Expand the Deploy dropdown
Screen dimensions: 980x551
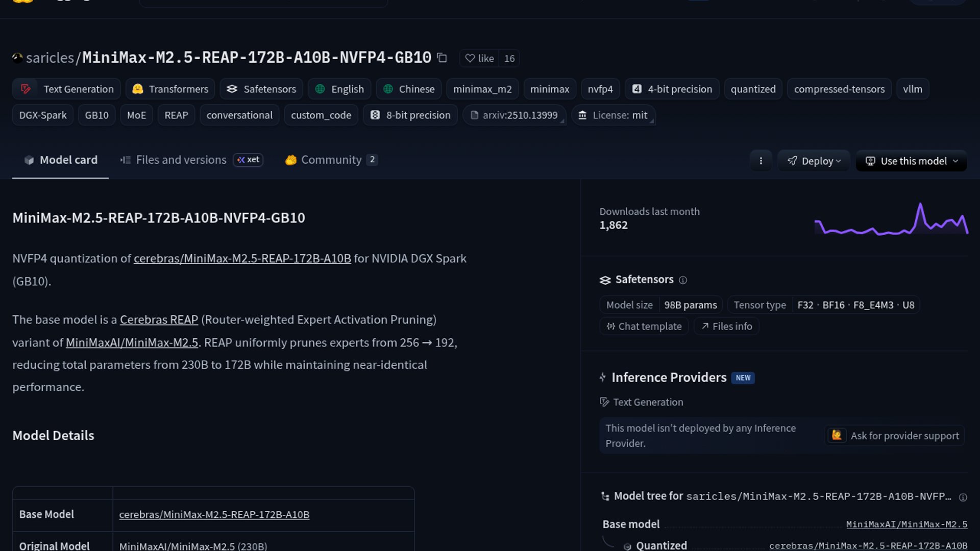pos(814,161)
